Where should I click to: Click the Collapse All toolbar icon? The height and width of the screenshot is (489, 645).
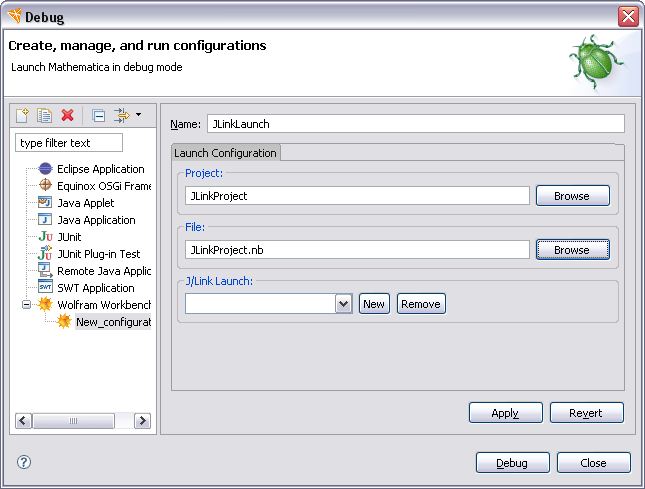pyautogui.click(x=99, y=116)
